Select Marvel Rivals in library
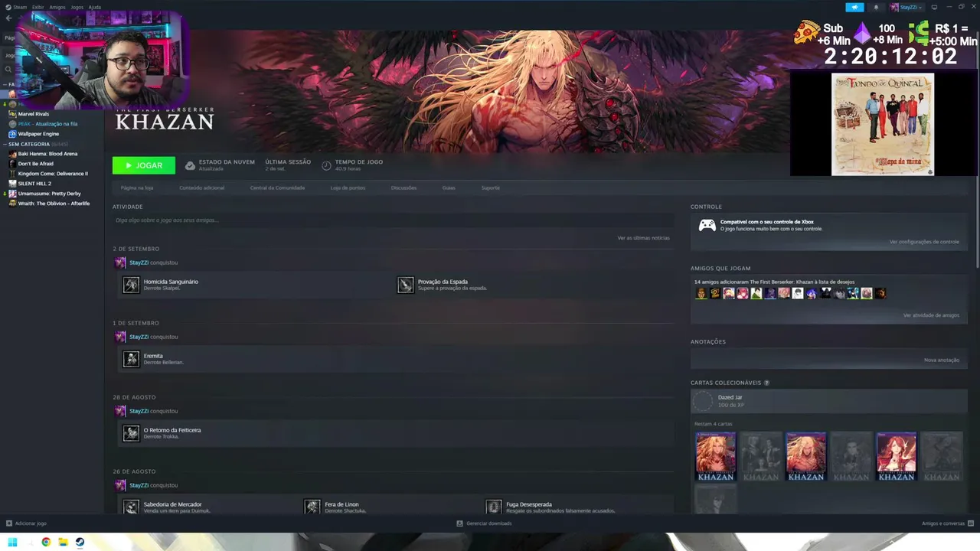This screenshot has width=980, height=551. tap(34, 114)
